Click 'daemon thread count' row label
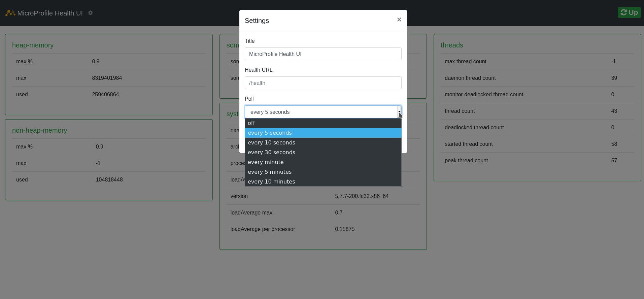 470,78
